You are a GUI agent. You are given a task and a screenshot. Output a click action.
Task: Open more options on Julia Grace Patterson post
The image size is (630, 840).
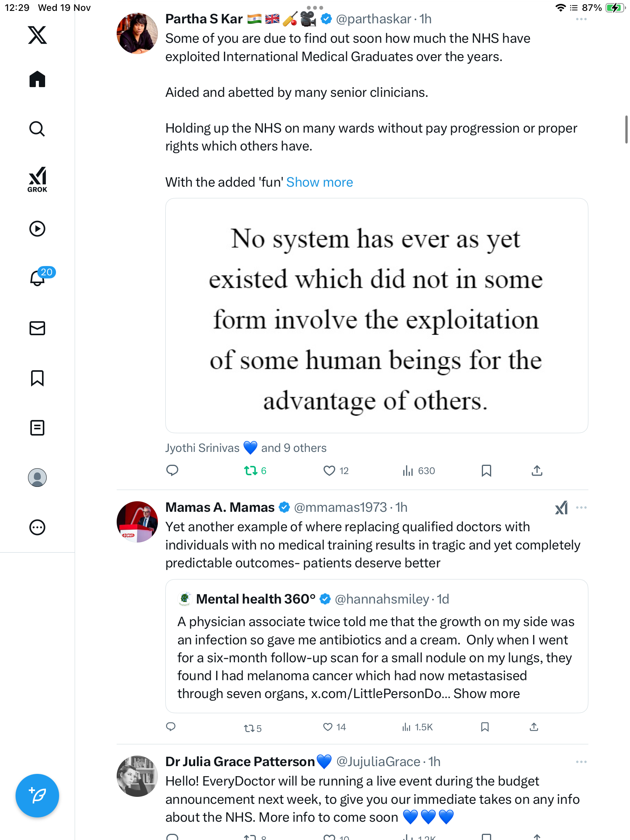[x=581, y=762]
